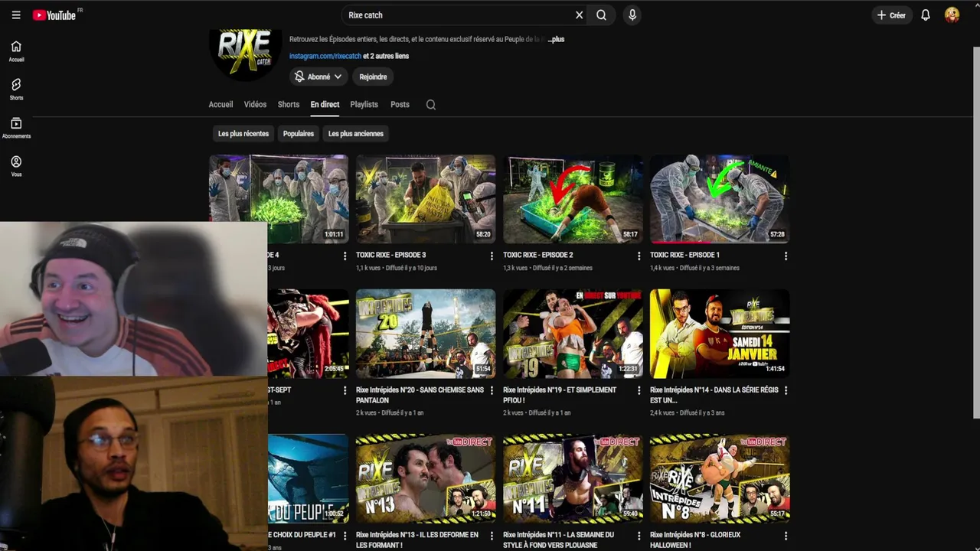Clear the search box text
The height and width of the screenshot is (551, 980).
point(579,15)
